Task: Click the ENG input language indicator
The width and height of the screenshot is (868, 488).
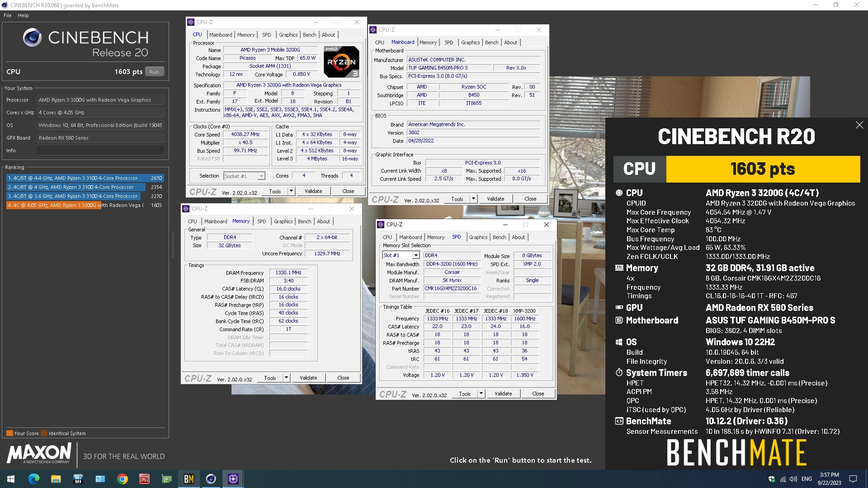Action: coord(807,479)
